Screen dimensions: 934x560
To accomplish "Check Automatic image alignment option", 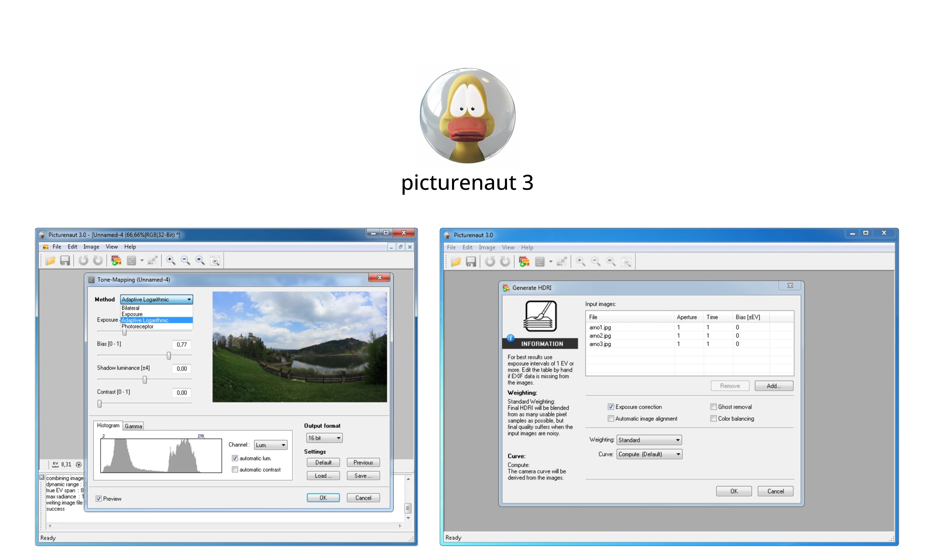I will (610, 418).
